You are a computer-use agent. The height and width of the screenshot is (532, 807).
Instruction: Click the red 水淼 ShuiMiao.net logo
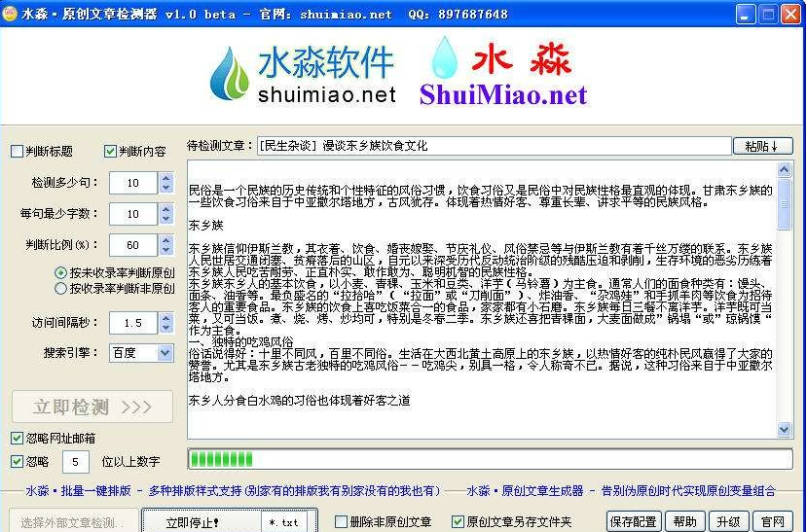(504, 72)
